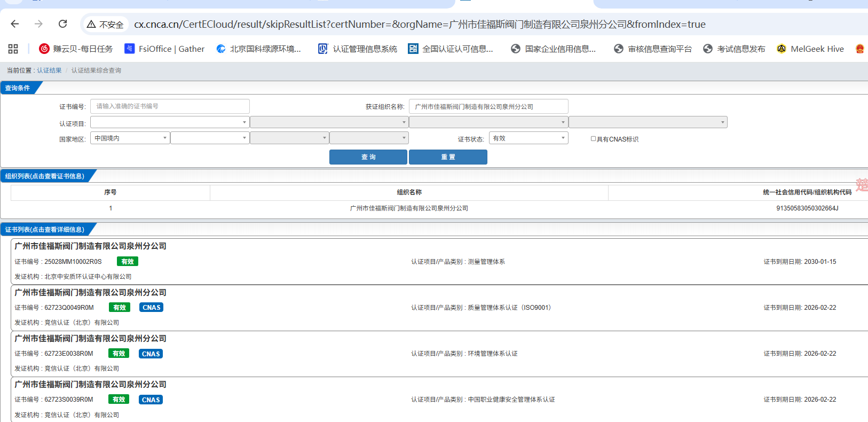Image resolution: width=868 pixels, height=422 pixels.
Task: Click the 查询 search button
Action: click(x=368, y=157)
